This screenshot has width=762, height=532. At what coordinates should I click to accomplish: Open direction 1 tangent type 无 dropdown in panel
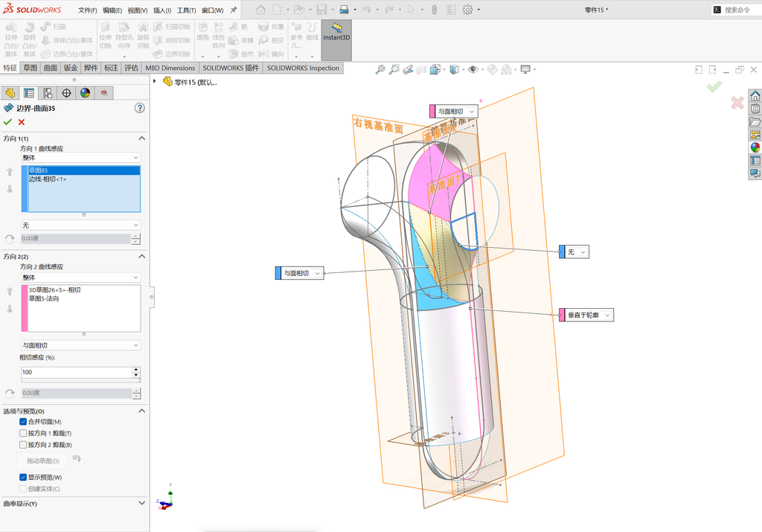80,225
